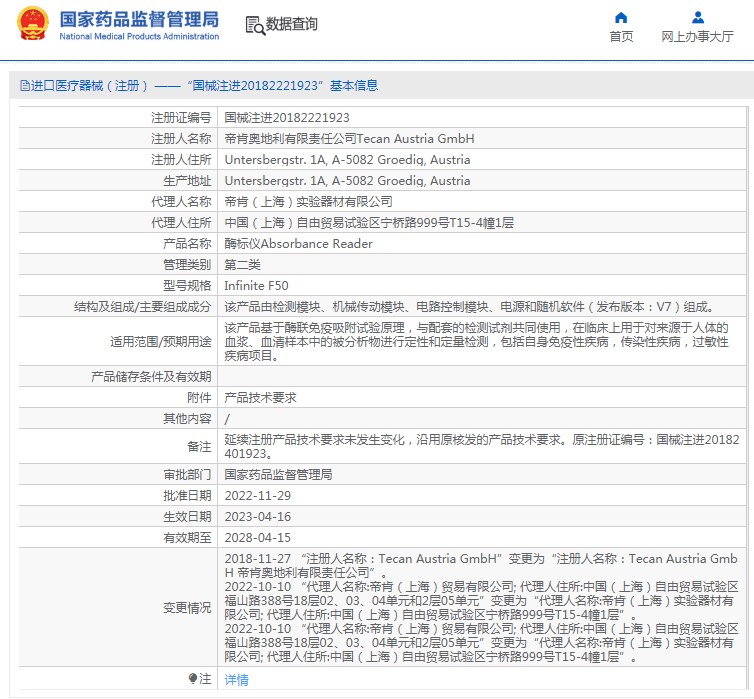This screenshot has width=754, height=699.
Task: Select agent address 宁桥路999号T15-4幢1层 cell
Action: [x=369, y=223]
